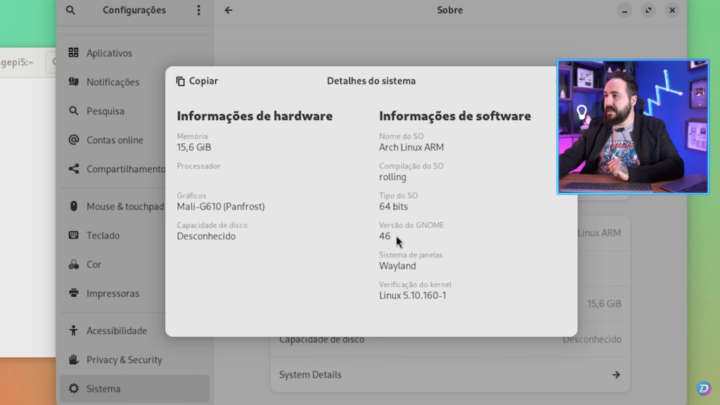The height and width of the screenshot is (405, 720).
Task: Click the Impressoras printer icon
Action: click(73, 293)
